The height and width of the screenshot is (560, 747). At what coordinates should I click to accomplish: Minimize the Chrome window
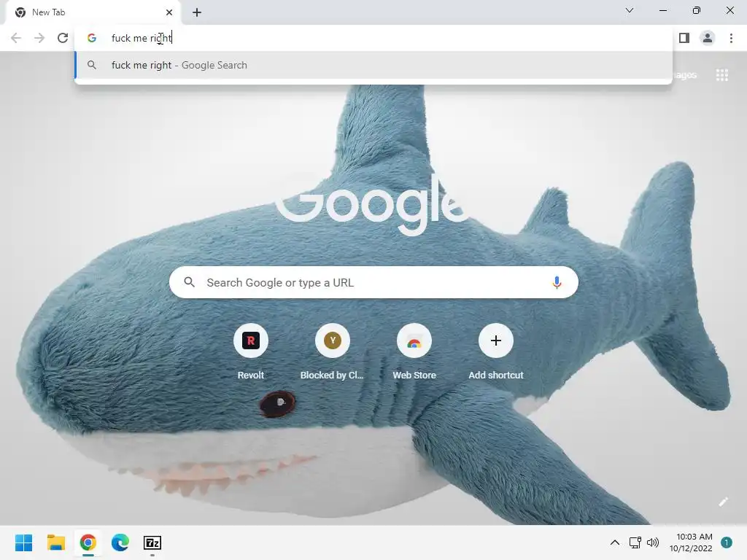point(662,10)
